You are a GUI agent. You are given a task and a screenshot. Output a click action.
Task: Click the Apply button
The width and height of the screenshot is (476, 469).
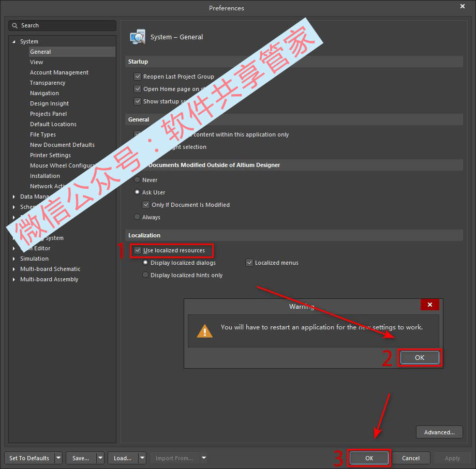[x=452, y=458]
